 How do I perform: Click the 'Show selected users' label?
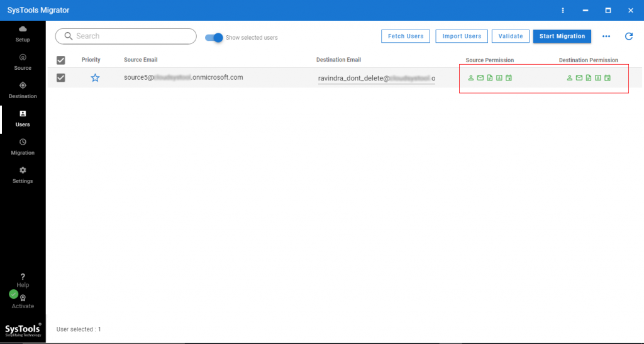pyautogui.click(x=252, y=37)
